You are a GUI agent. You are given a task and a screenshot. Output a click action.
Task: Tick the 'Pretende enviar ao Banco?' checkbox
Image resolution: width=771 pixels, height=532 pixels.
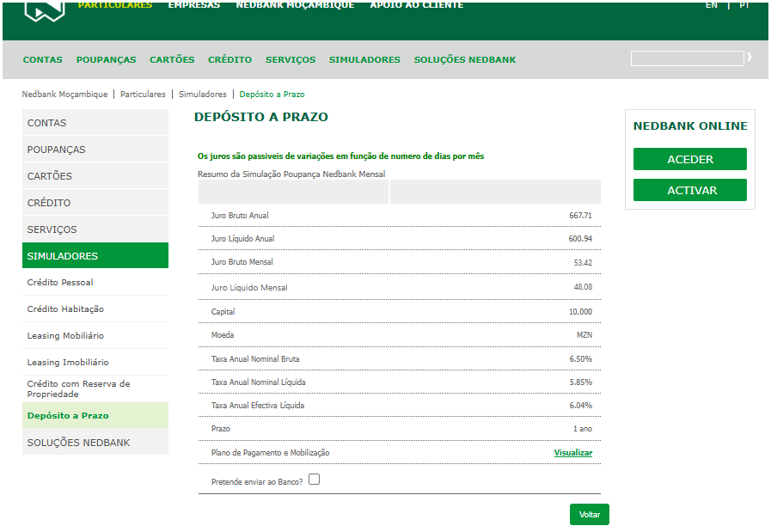click(x=315, y=479)
